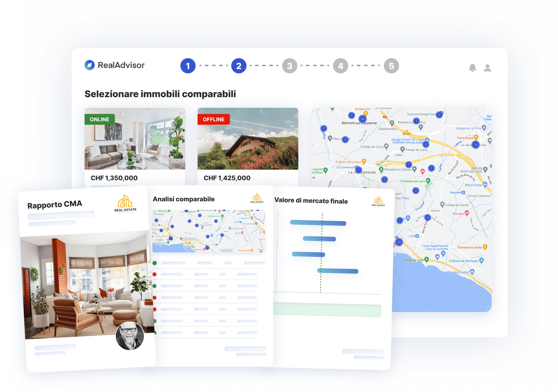Click the Jardin-Confort shop pin
The height and width of the screenshot is (392, 558).
472,272
